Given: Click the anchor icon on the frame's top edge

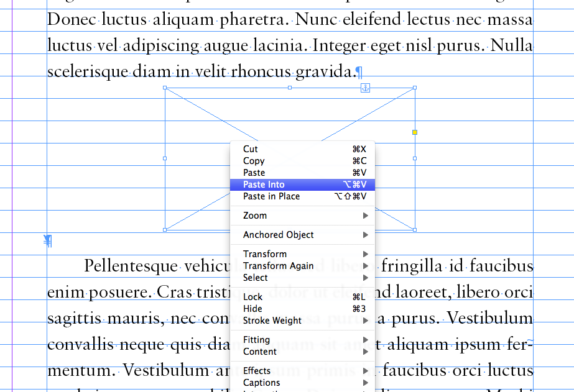Looking at the screenshot, I should tap(366, 88).
